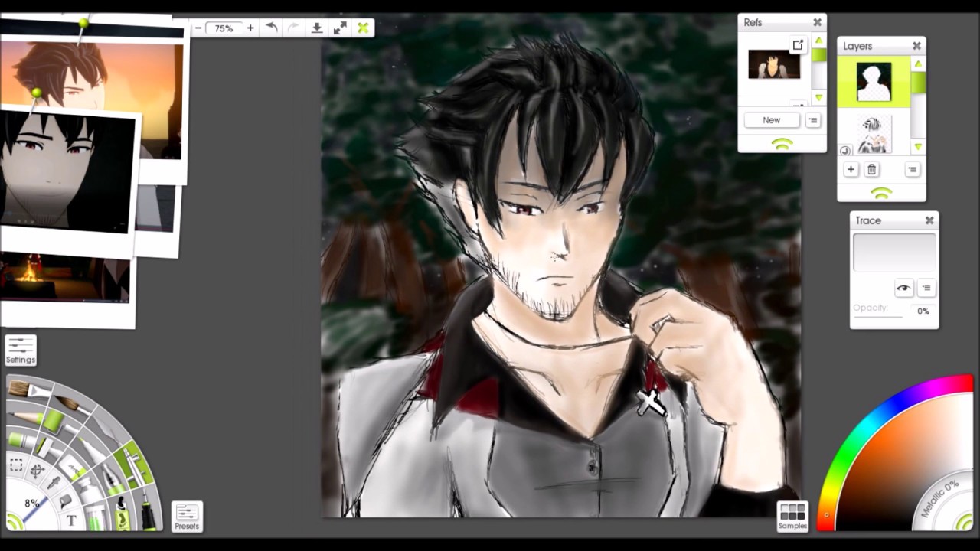980x551 pixels.
Task: Select the Text tool
Action: 71,520
